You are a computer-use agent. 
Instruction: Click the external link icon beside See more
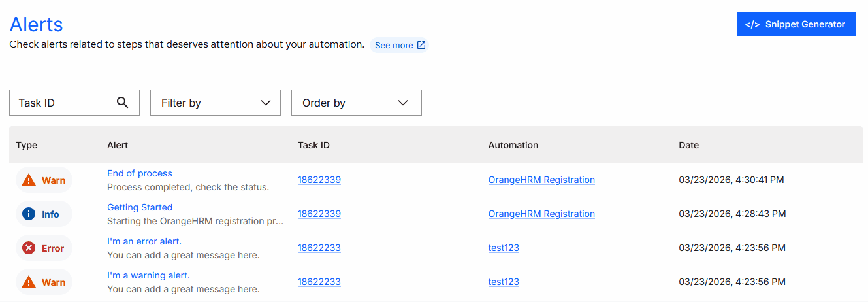[421, 45]
